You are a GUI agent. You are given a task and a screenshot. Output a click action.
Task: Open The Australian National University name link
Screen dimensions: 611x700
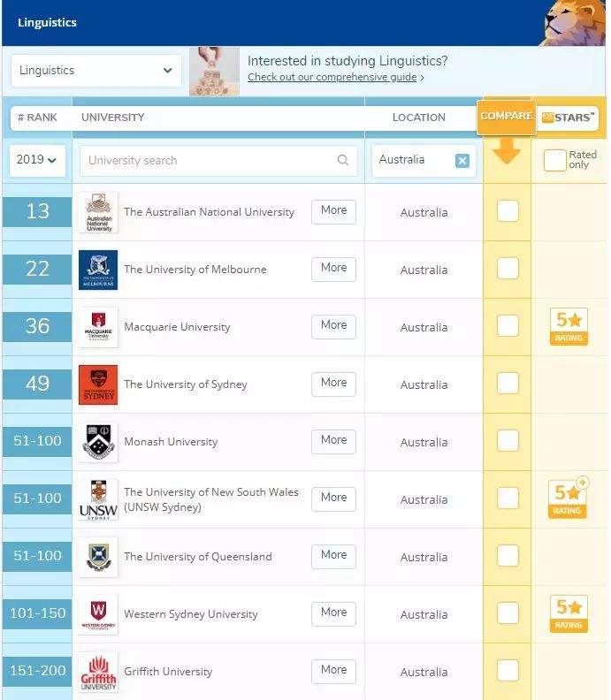tap(209, 212)
